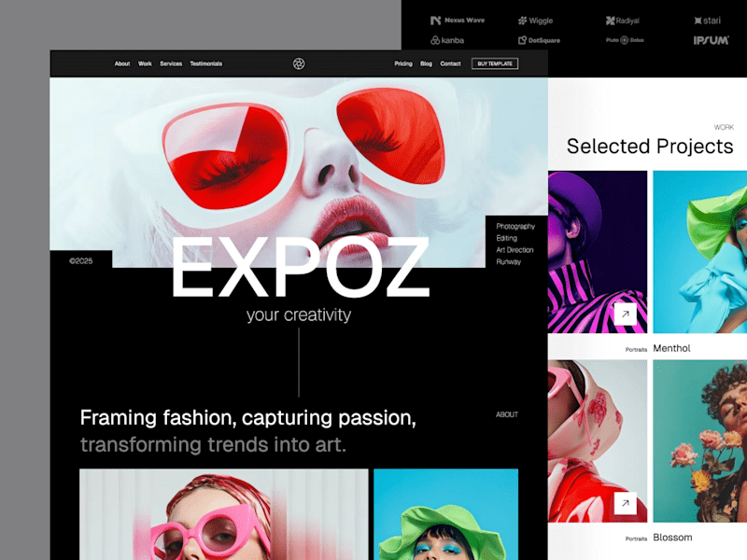Click 'transforming trends into art.' text

point(213,445)
